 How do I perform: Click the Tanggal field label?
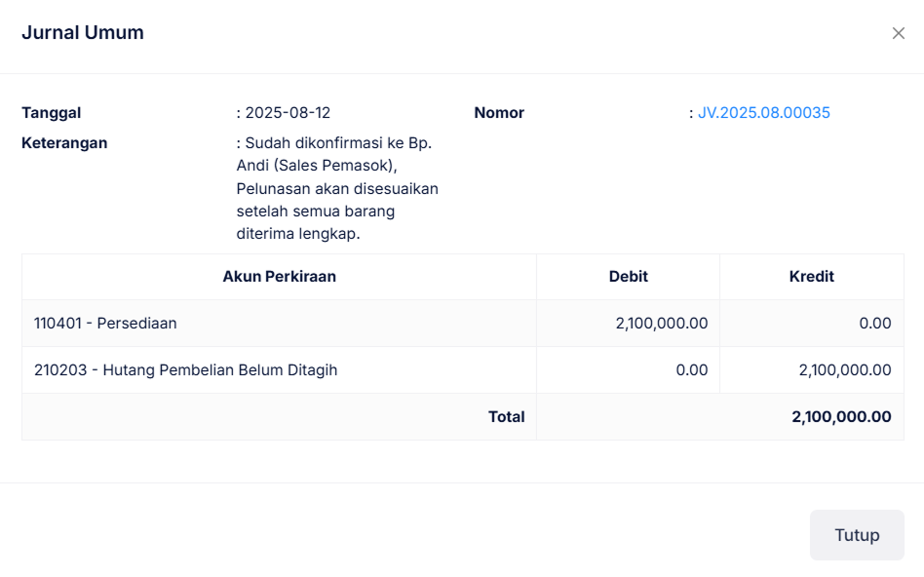point(52,113)
